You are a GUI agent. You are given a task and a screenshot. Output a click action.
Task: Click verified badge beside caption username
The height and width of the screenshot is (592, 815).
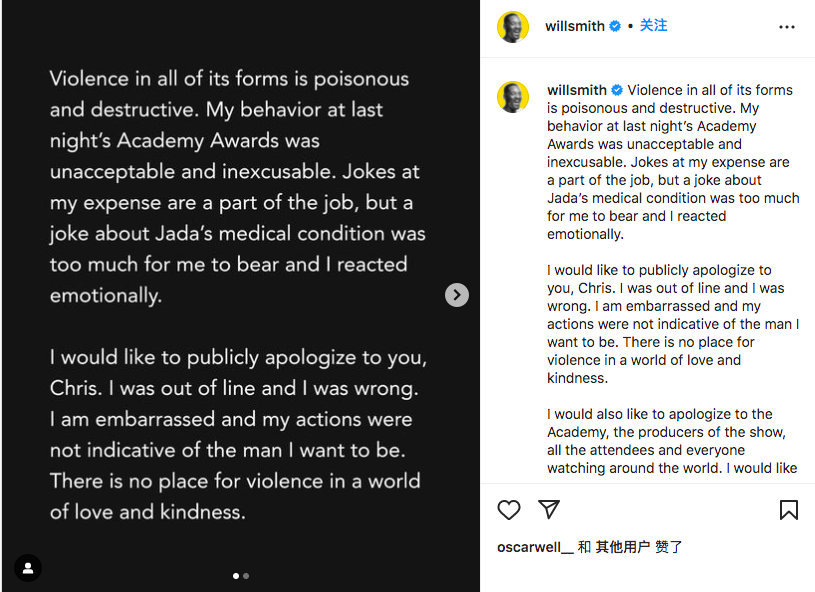click(617, 90)
